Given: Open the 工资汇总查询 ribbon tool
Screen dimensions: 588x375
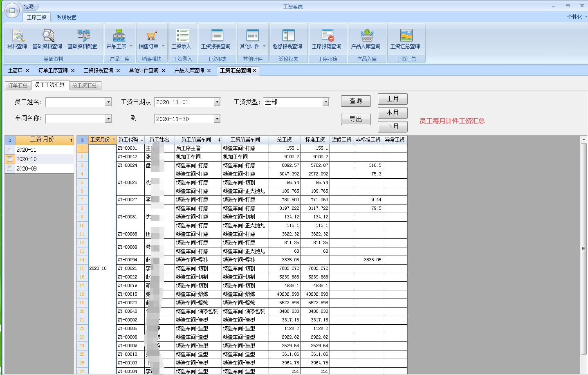Looking at the screenshot, I should pos(406,39).
